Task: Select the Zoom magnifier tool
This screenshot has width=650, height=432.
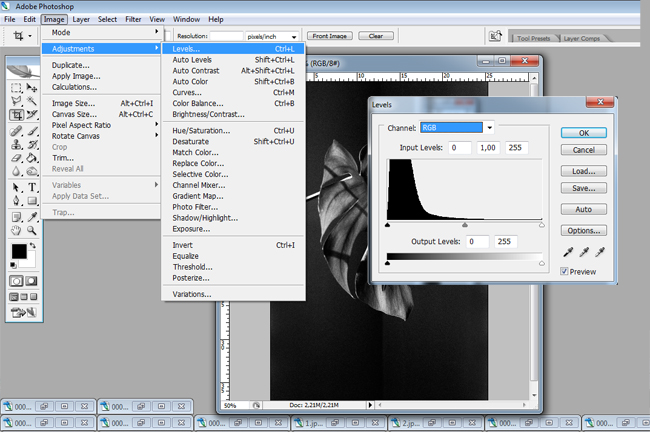Action: (33, 230)
